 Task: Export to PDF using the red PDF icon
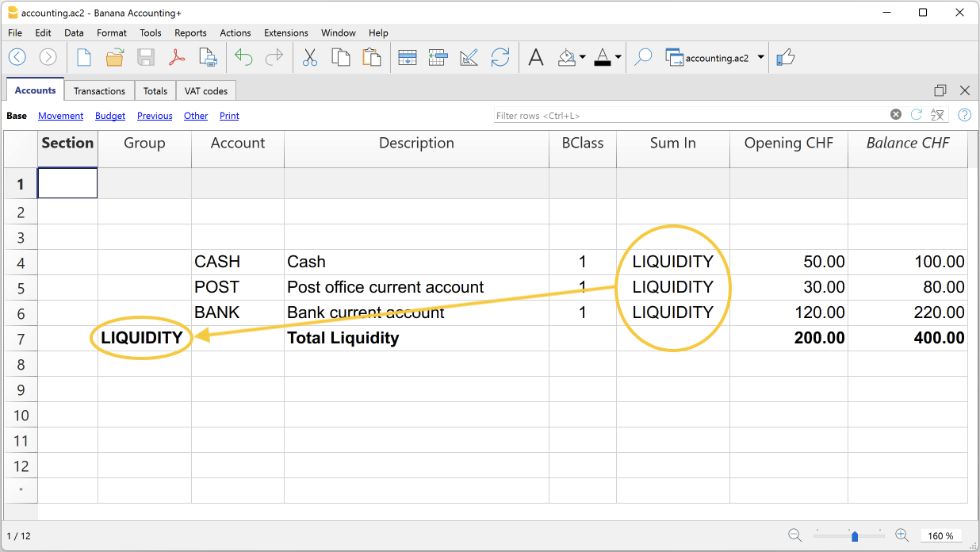point(177,57)
